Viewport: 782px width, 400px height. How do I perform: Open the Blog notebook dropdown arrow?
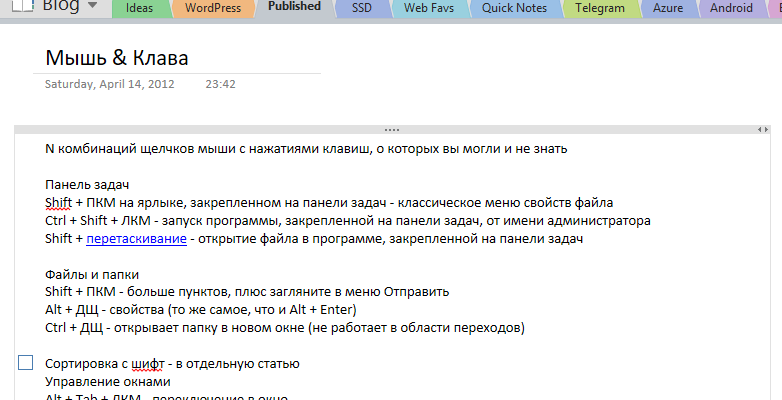(92, 7)
